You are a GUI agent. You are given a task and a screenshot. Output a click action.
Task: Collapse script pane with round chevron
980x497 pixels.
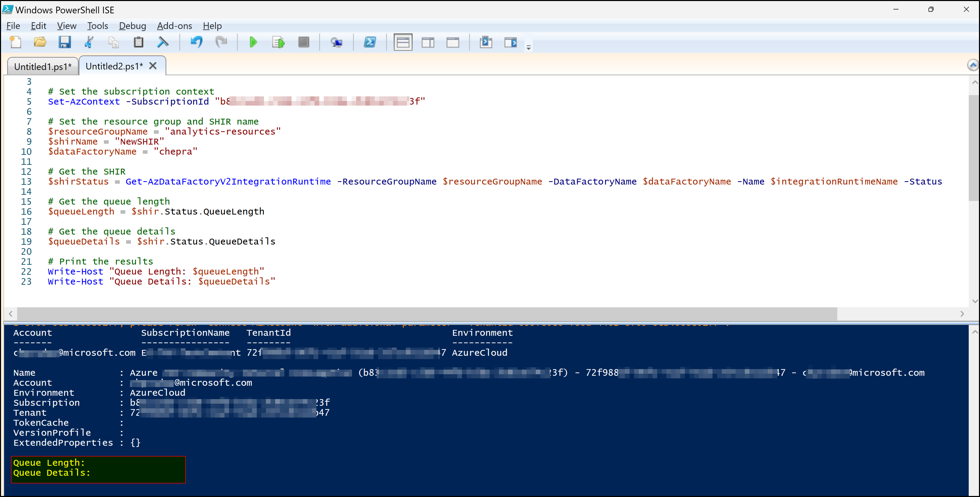973,65
